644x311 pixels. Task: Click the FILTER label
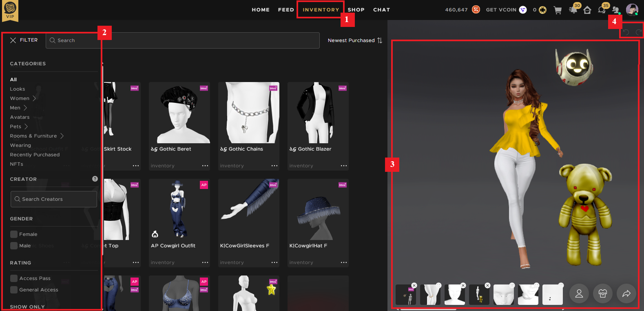[x=29, y=40]
